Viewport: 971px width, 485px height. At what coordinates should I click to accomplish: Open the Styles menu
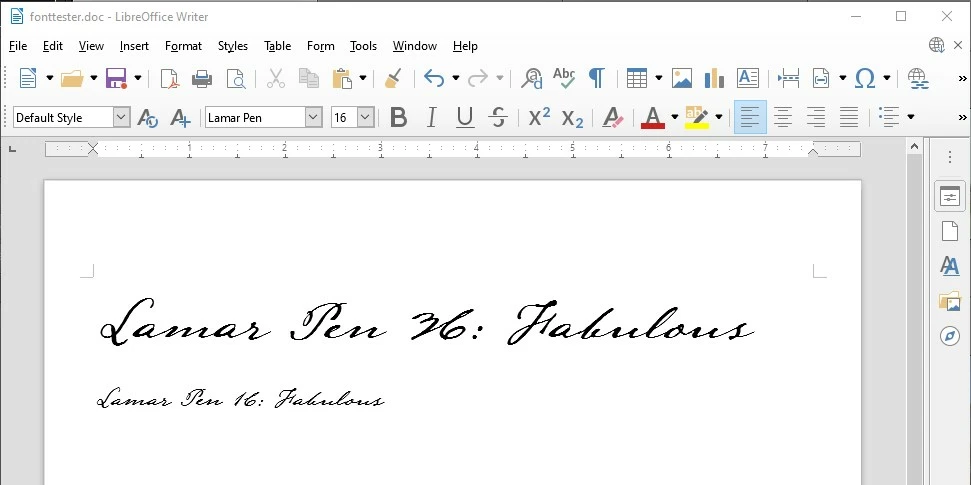pos(233,46)
